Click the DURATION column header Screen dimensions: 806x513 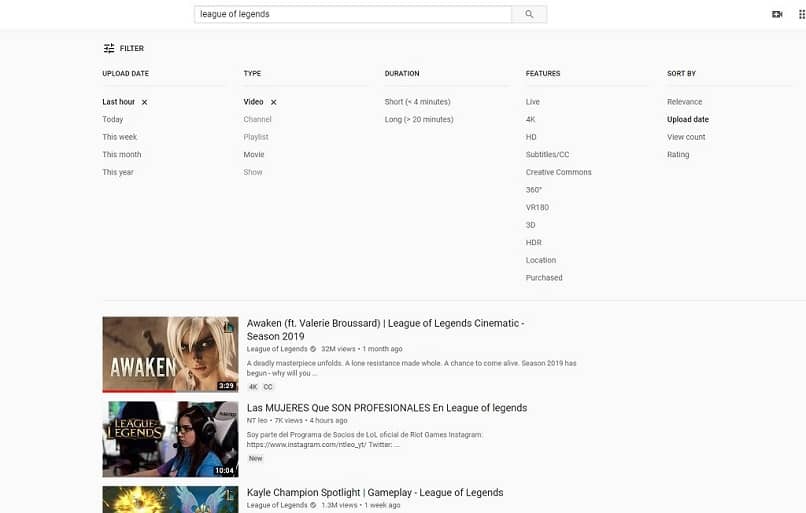click(x=402, y=74)
